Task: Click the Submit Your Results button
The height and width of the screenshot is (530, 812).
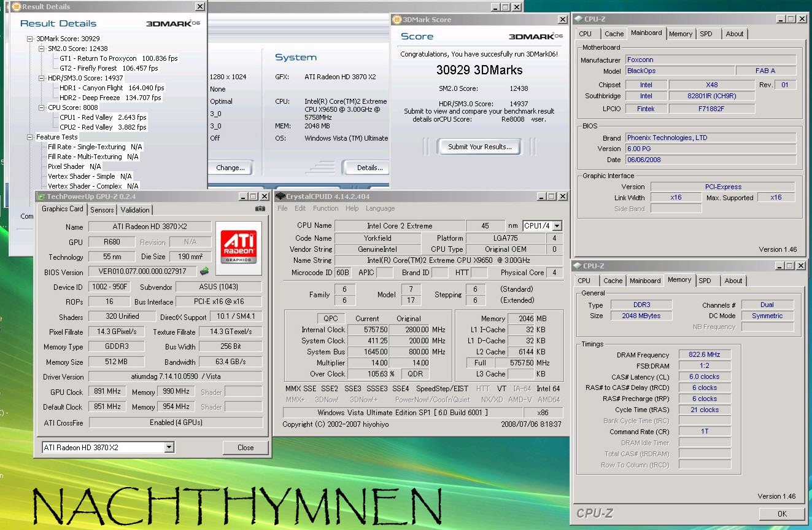Action: [x=479, y=147]
